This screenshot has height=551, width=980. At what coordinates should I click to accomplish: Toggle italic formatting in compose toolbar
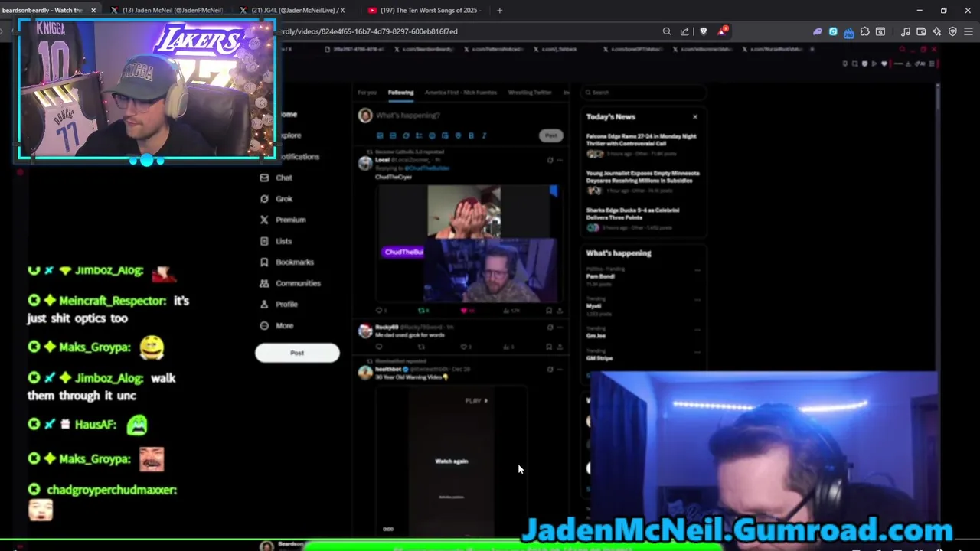coord(484,135)
